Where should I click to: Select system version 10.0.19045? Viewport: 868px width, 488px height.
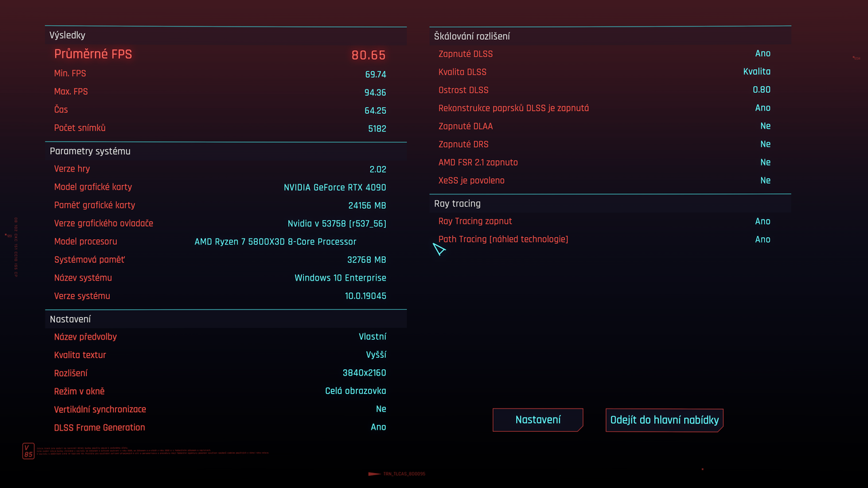[x=366, y=296]
